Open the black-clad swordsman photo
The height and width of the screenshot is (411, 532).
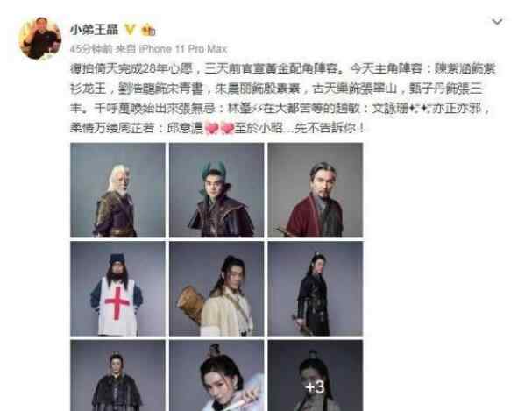coord(316,288)
